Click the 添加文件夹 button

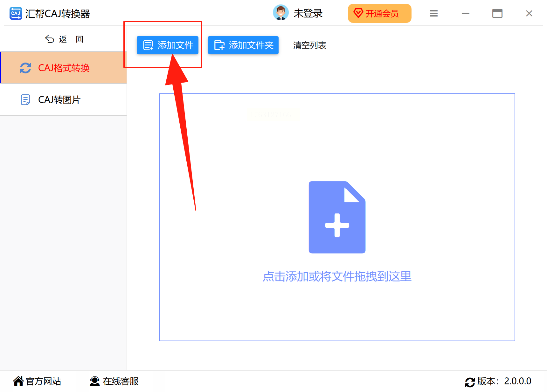243,45
